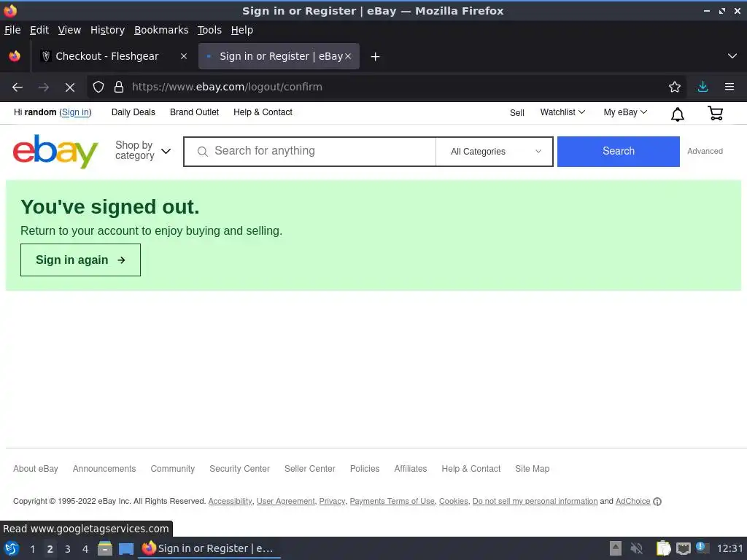The image size is (747, 560).
Task: Click the eBay logo
Action: 55,152
